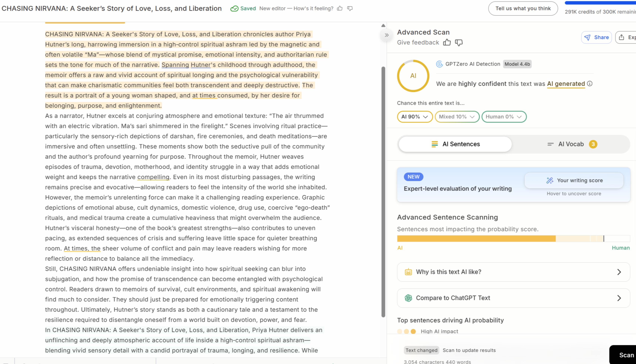
Task: Click the circular AI score gauge
Action: pos(413,76)
